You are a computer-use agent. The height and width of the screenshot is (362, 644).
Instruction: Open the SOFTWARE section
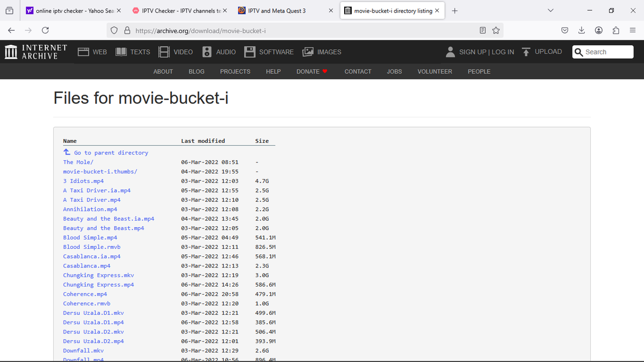pyautogui.click(x=269, y=52)
